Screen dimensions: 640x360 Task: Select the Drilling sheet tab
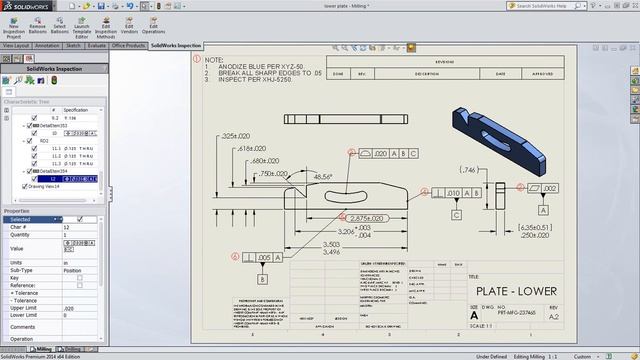coord(69,349)
